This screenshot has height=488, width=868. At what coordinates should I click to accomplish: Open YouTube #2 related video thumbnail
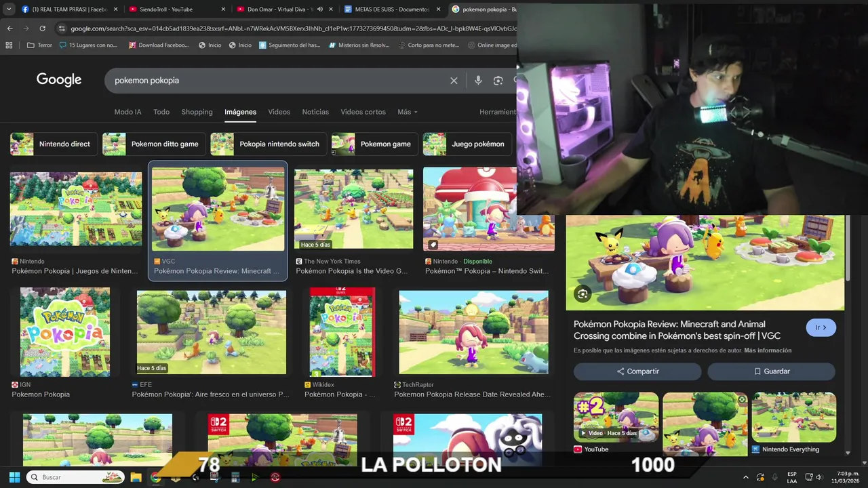616,417
